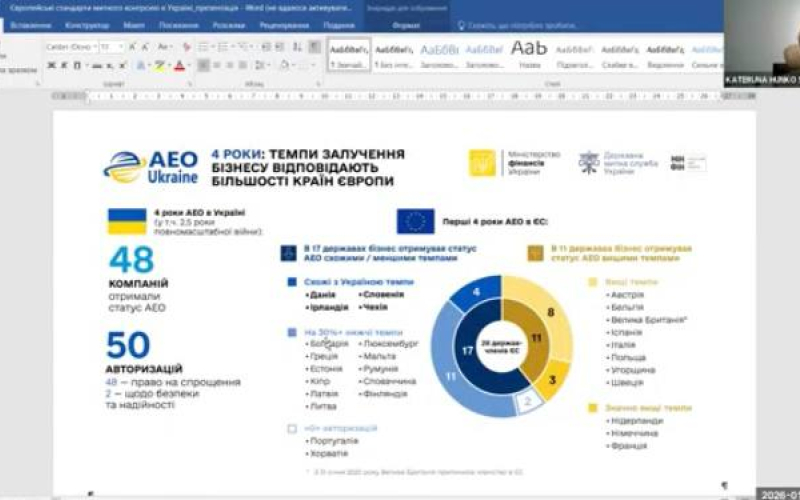The width and height of the screenshot is (800, 500).
Task: Open the Вставлення ribbon tab
Action: coord(29,24)
